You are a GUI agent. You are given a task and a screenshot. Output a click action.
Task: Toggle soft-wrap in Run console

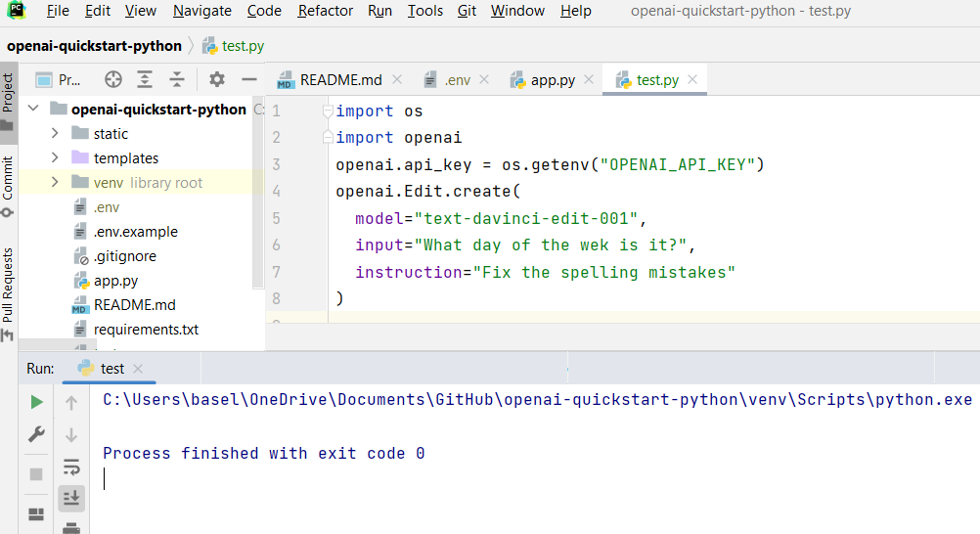point(71,467)
